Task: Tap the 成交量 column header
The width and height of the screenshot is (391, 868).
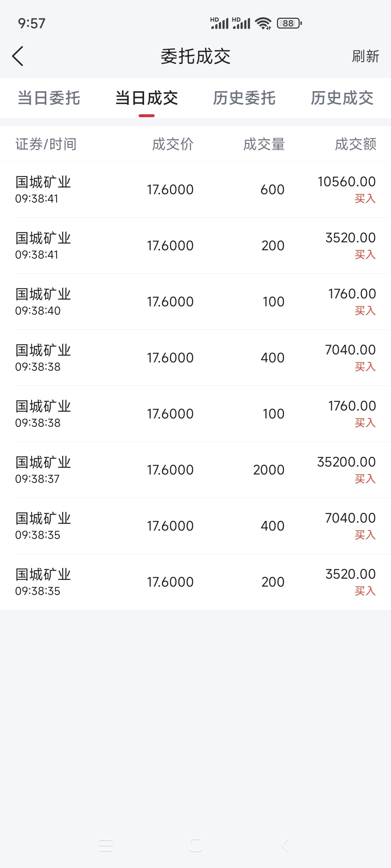Action: (264, 144)
